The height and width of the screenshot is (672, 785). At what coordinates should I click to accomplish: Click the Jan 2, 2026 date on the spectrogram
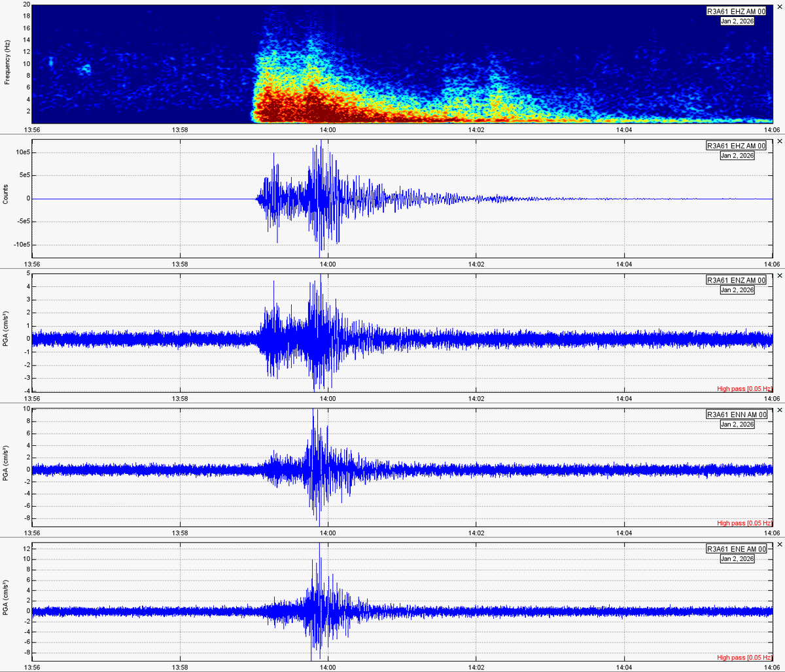(737, 21)
